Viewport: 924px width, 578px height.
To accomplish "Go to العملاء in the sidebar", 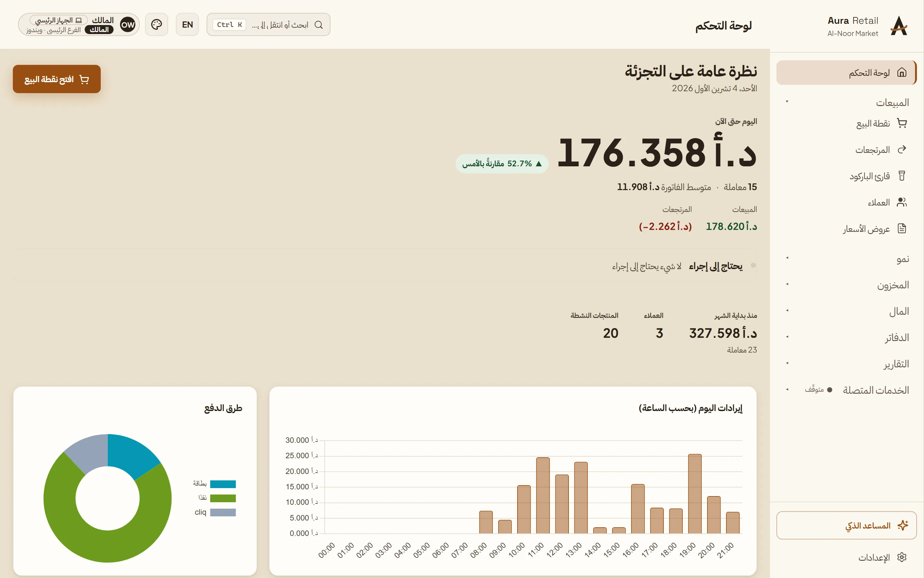I will 846,202.
